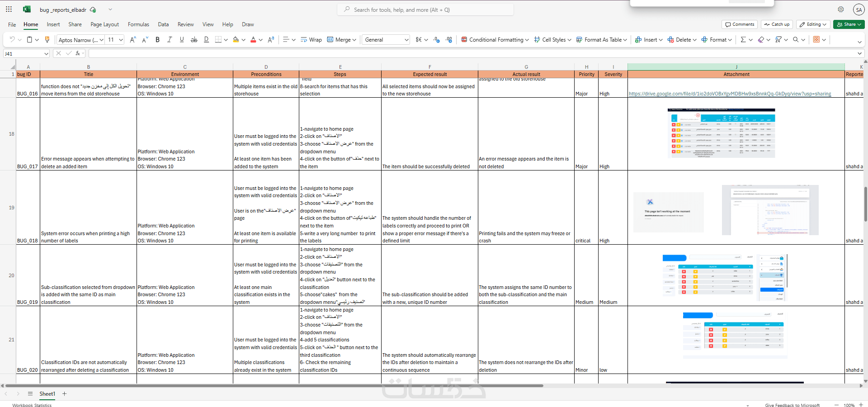Open the SA account avatar

859,9
